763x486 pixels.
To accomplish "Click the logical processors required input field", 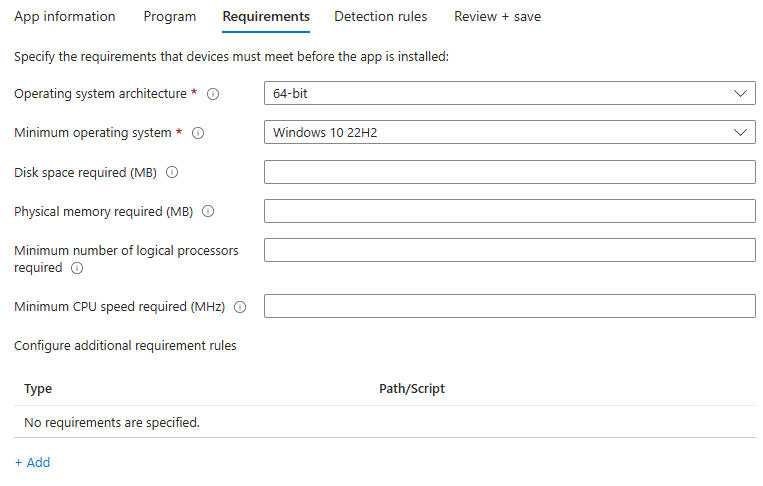I will coord(509,250).
